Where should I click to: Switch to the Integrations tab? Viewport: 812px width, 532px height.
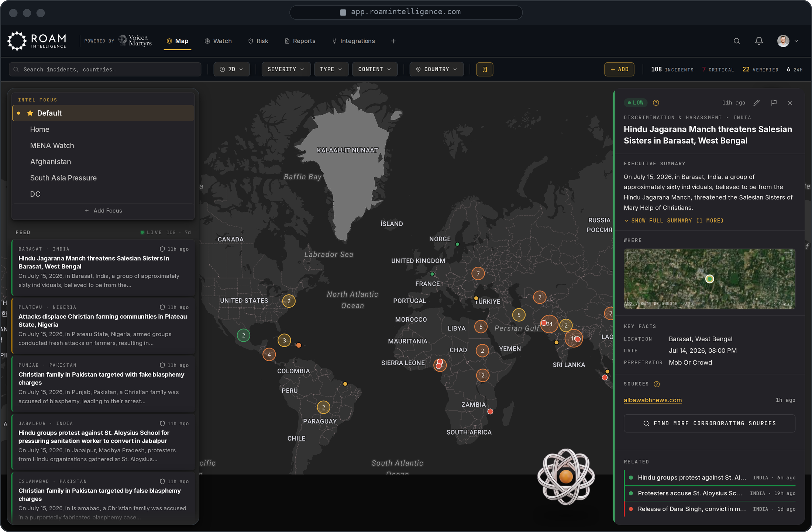point(354,41)
